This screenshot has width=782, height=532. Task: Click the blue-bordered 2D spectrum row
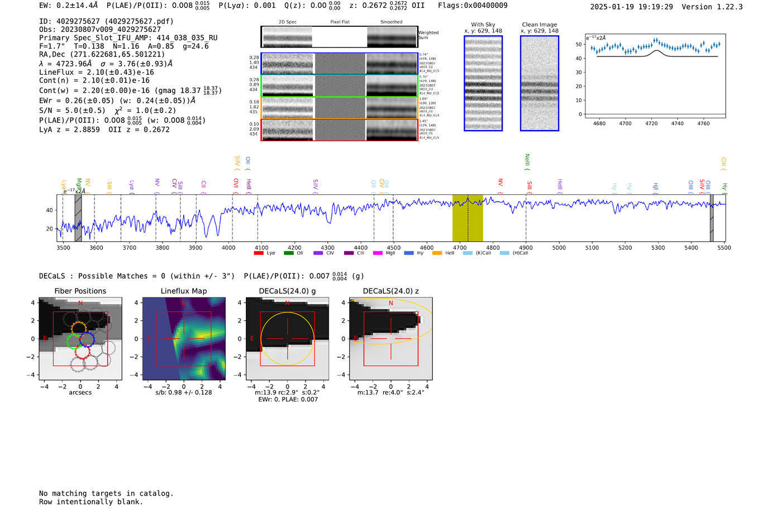340,64
